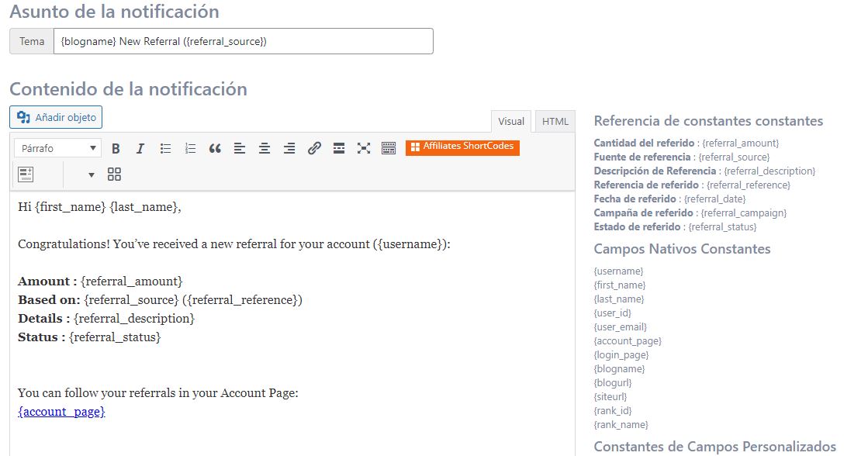Insert a numbered list
868x456 pixels.
[190, 148]
